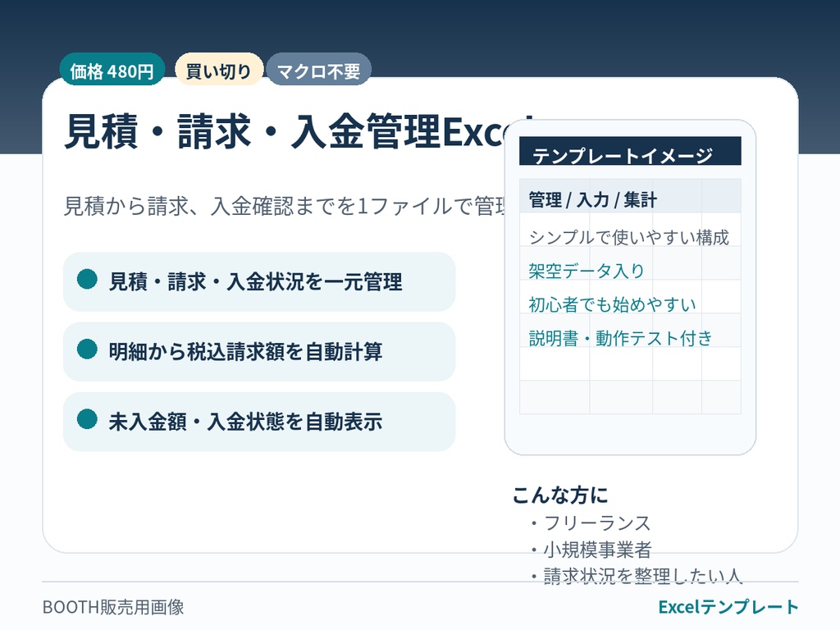The width and height of the screenshot is (840, 630).
Task: Click the BOOTH販売用画像 footer text
Action: [x=113, y=607]
